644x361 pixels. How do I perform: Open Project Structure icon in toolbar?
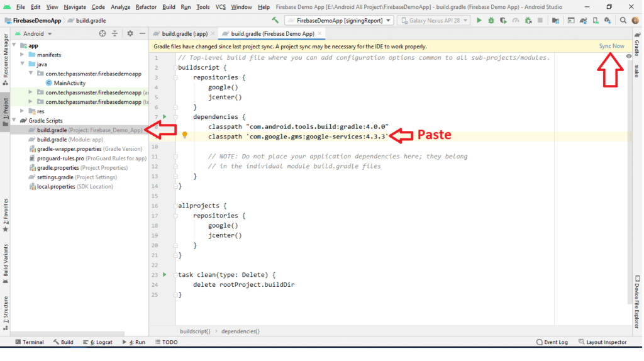pyautogui.click(x=556, y=20)
